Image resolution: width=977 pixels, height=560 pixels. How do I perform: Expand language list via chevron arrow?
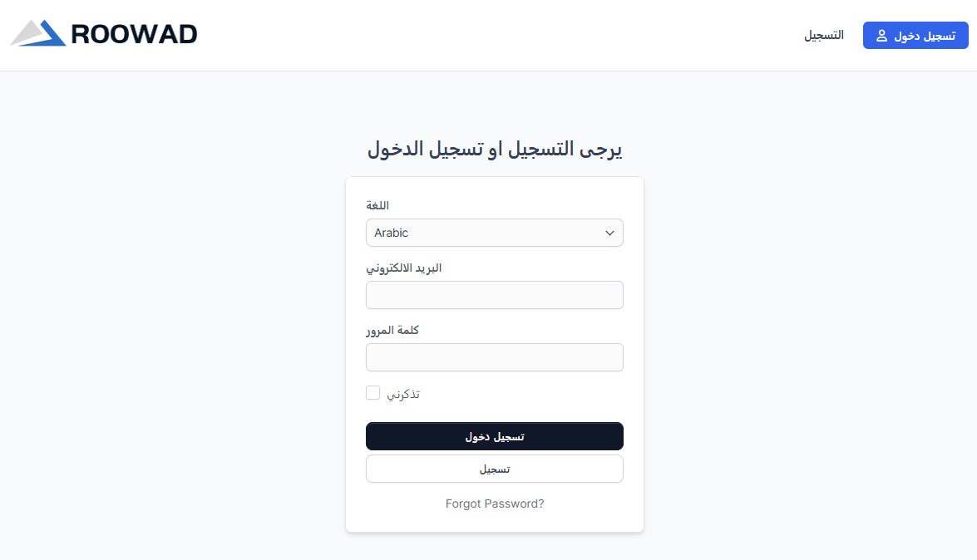point(609,233)
